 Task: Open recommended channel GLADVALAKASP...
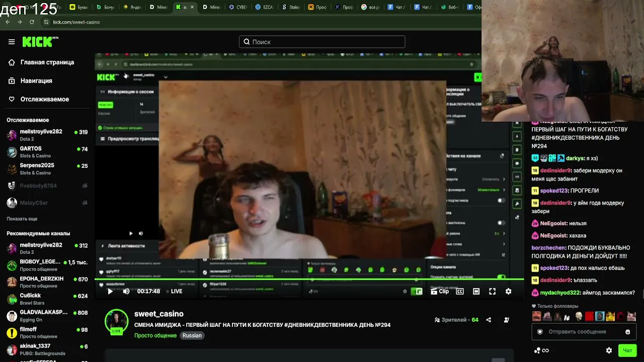[x=47, y=316]
